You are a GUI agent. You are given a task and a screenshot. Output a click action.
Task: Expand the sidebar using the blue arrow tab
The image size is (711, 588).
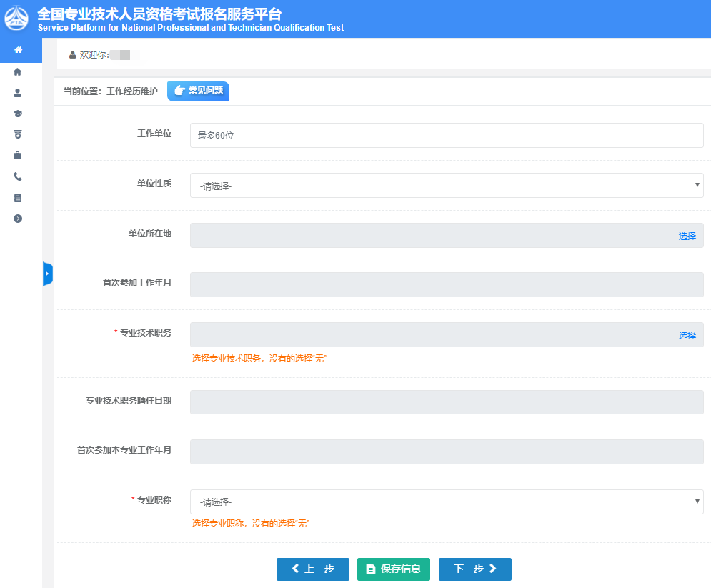click(x=47, y=274)
